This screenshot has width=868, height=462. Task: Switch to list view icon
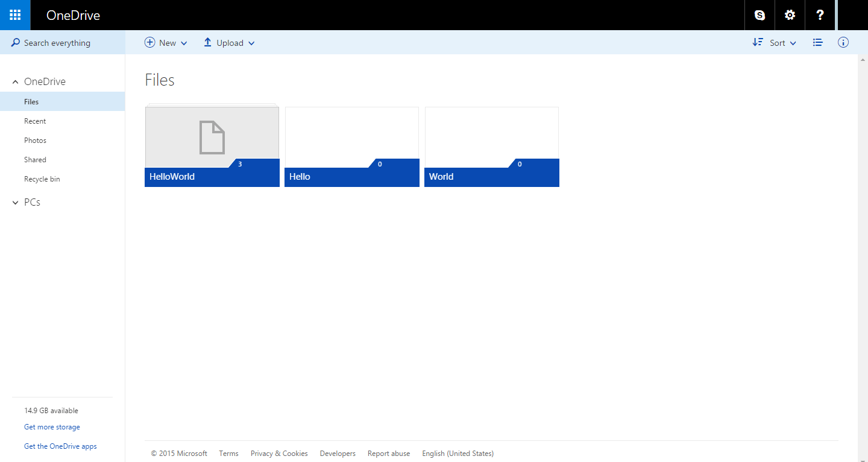tap(817, 42)
